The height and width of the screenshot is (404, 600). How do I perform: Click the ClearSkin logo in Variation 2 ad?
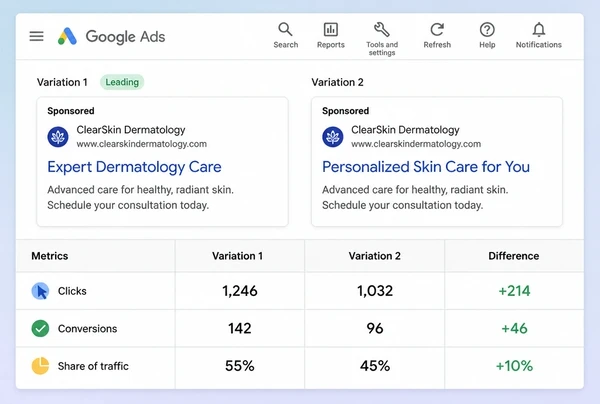[x=333, y=137]
